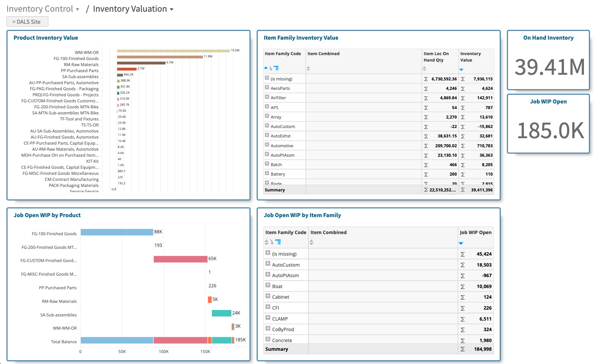The width and height of the screenshot is (607, 364).
Task: Click blue indent icon in Item Family Inventory Value table
Action: point(276,68)
